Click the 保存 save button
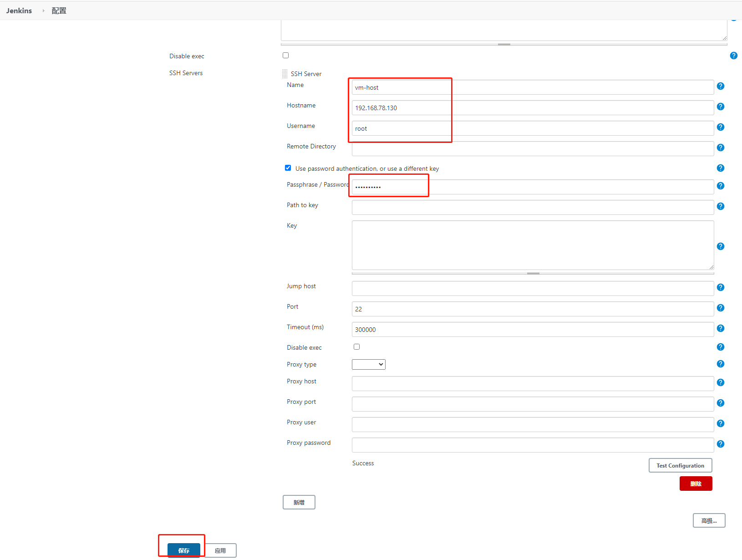 tap(184, 550)
